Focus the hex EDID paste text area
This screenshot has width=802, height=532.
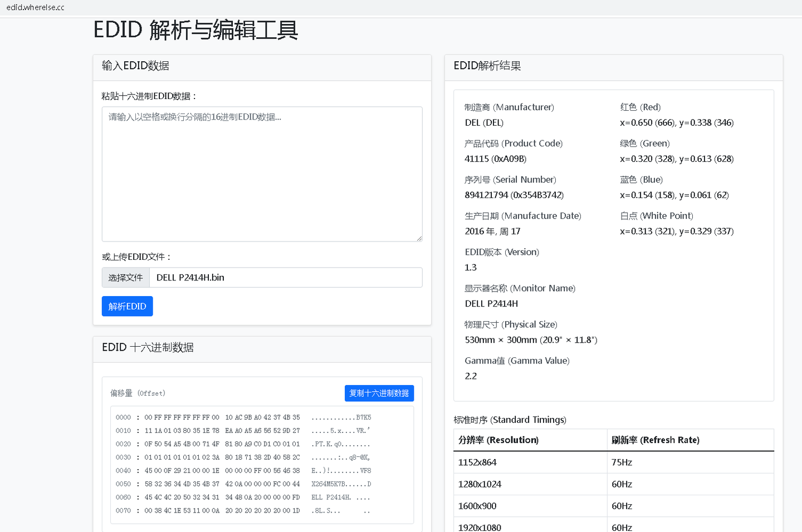pos(262,174)
